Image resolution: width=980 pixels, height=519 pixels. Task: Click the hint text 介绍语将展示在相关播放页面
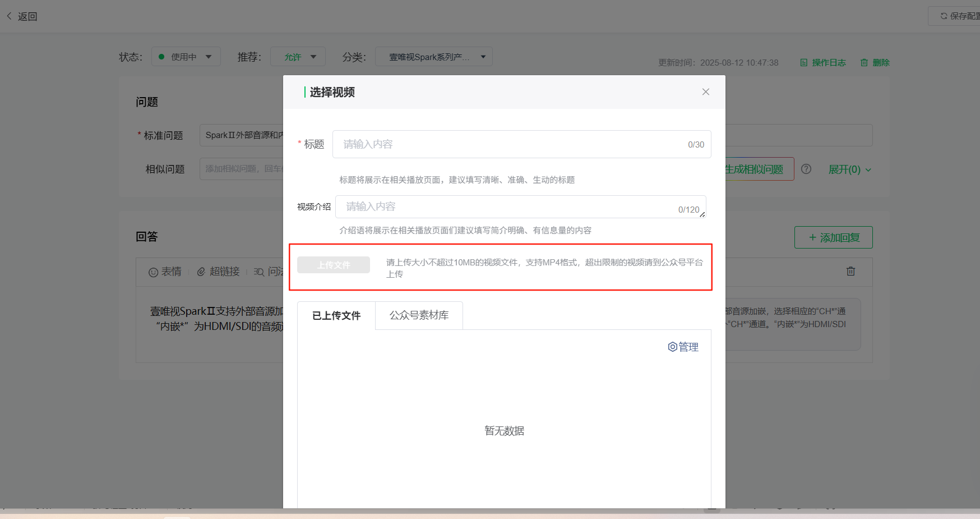pos(465,230)
